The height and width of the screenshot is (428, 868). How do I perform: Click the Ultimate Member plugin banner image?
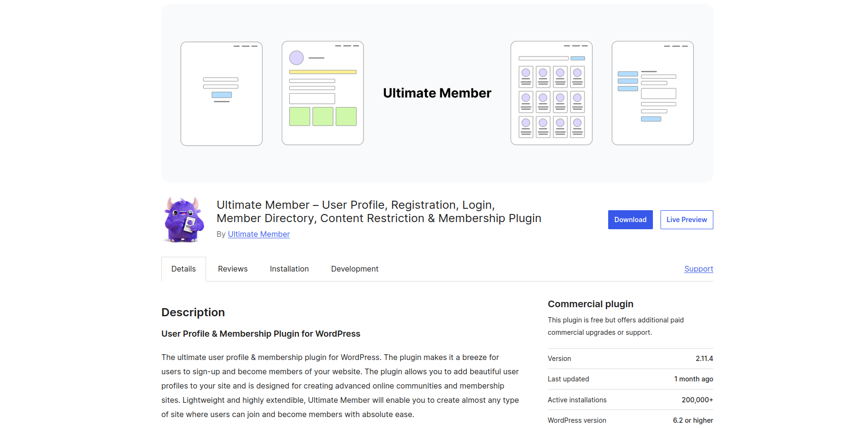(x=437, y=93)
